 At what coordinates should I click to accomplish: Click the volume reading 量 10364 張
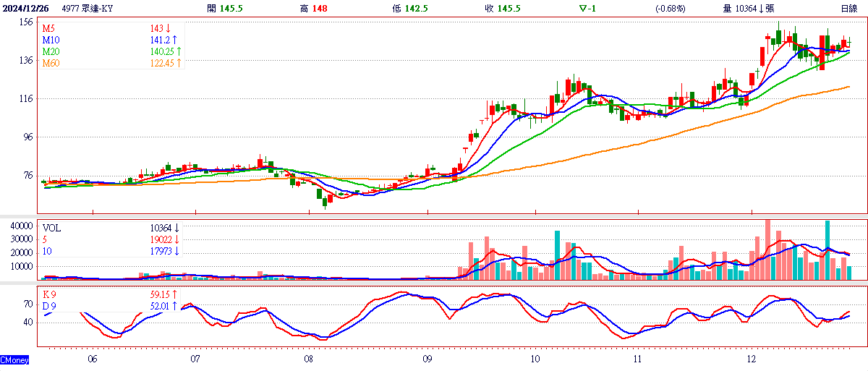click(749, 8)
